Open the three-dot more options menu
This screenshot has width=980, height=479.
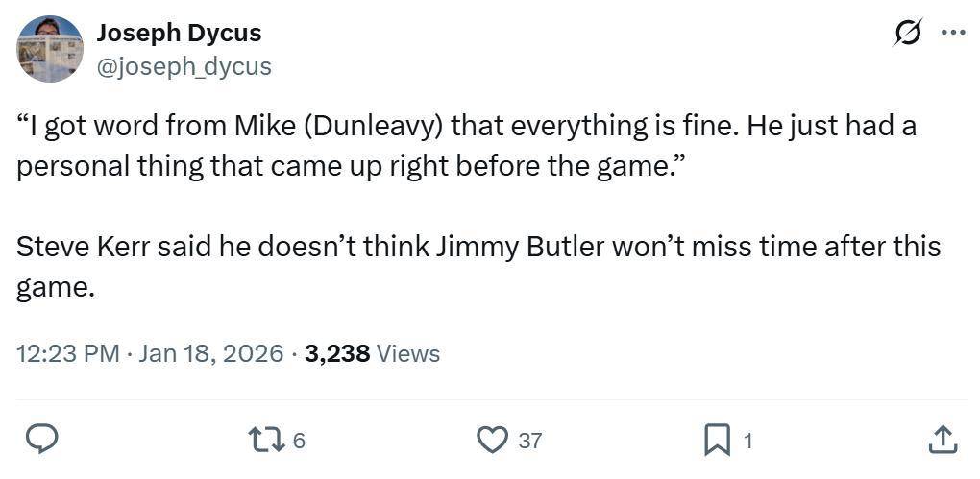pyautogui.click(x=952, y=34)
